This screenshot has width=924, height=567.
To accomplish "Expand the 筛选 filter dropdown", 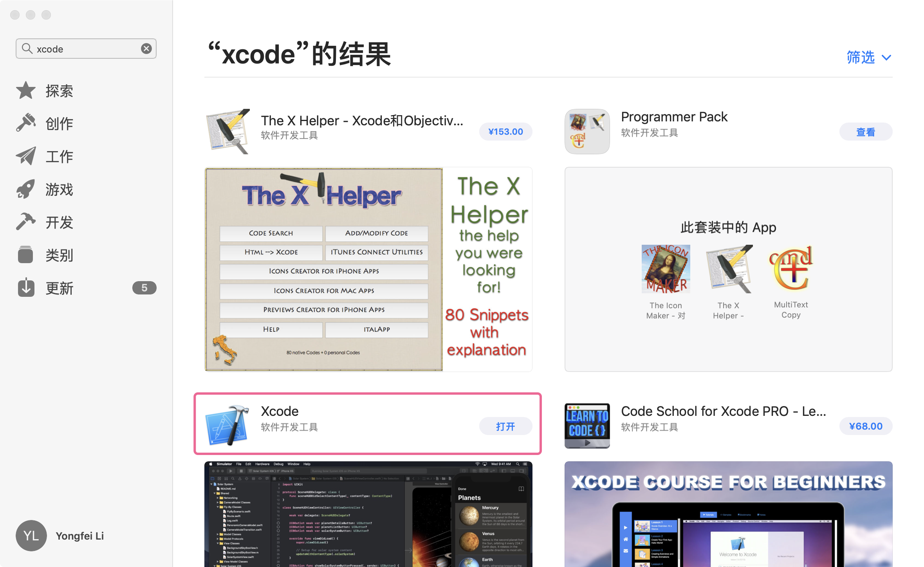I will (868, 58).
